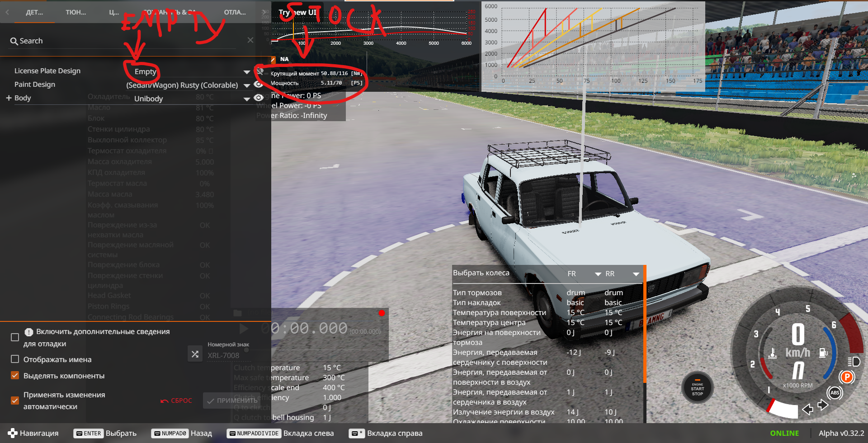Open the License Plate Design dropdown
This screenshot has height=443, width=868.
click(x=192, y=71)
